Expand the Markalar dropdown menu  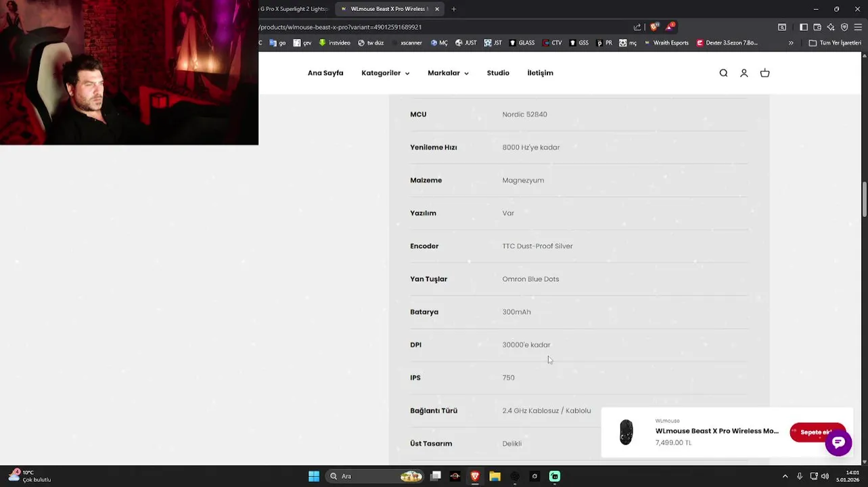coord(448,73)
